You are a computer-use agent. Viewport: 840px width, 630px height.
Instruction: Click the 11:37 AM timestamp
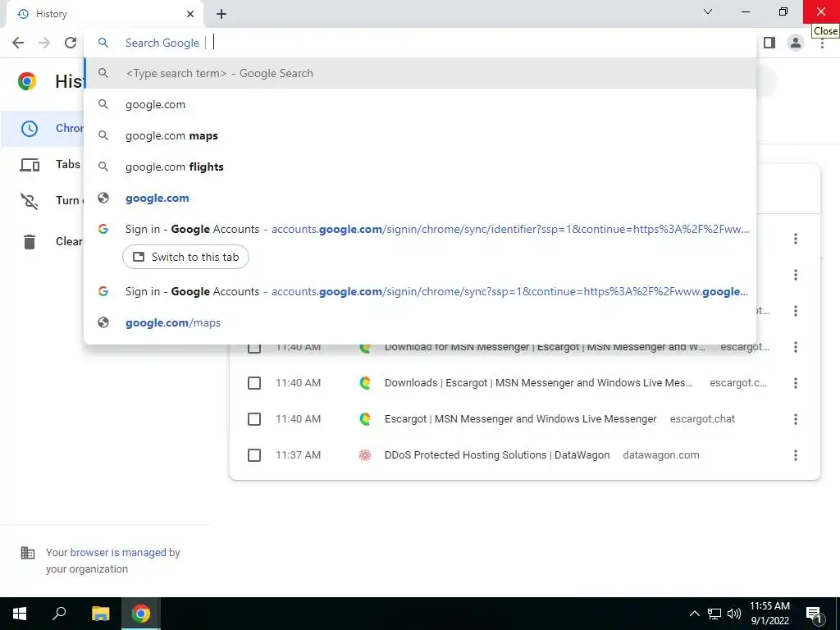coord(298,455)
